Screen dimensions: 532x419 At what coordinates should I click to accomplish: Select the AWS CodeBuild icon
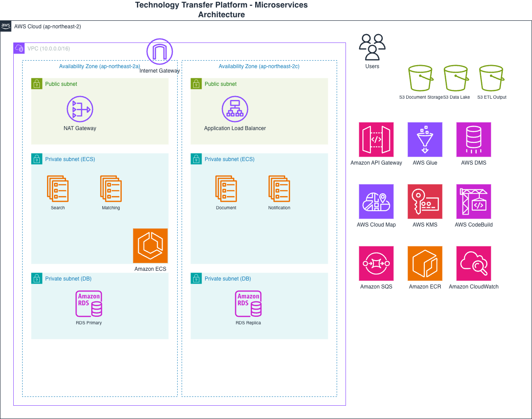tap(474, 202)
